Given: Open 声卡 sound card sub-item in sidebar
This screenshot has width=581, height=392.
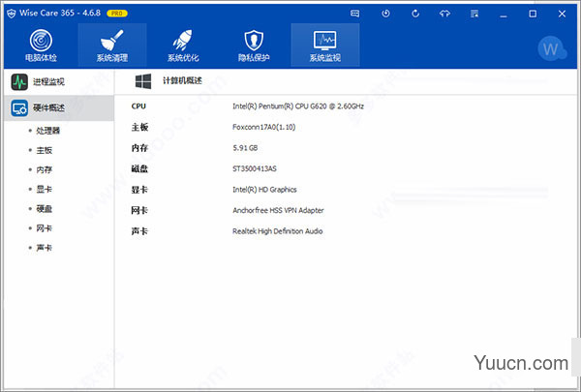Looking at the screenshot, I should coord(45,248).
